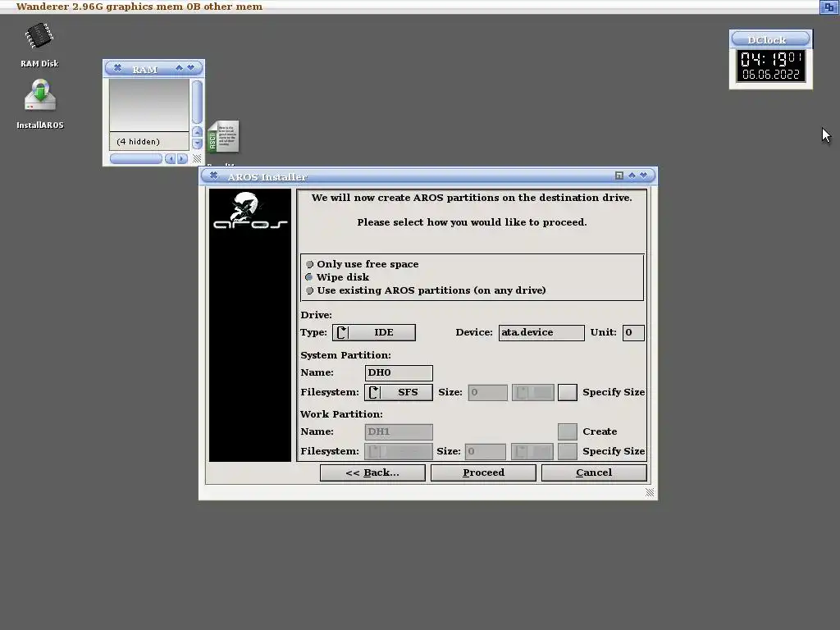Image resolution: width=840 pixels, height=630 pixels.
Task: Click the System Partition Size field
Action: 487,393
